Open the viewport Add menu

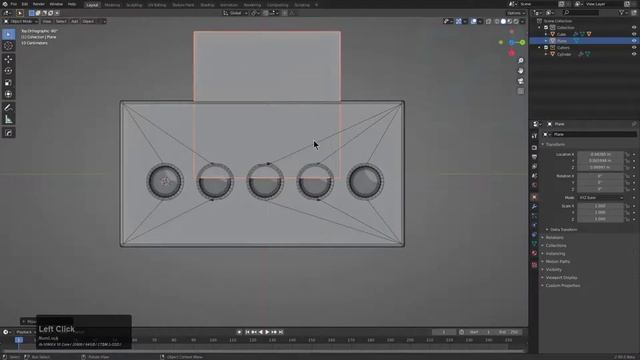(x=74, y=21)
